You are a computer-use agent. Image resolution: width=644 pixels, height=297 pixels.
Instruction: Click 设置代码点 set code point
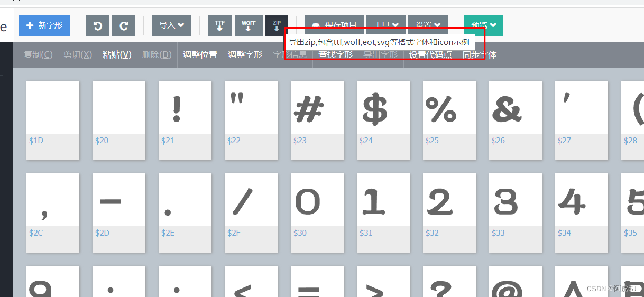[x=430, y=54]
